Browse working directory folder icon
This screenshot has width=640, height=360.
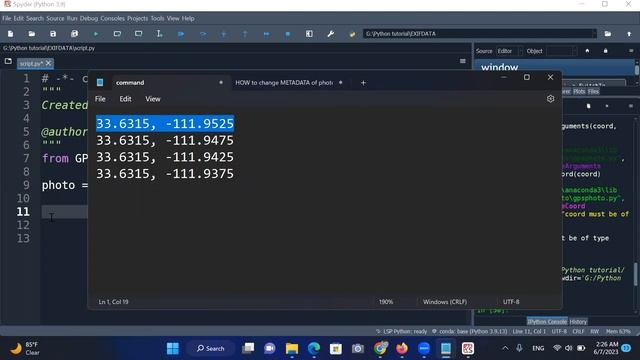click(x=608, y=34)
